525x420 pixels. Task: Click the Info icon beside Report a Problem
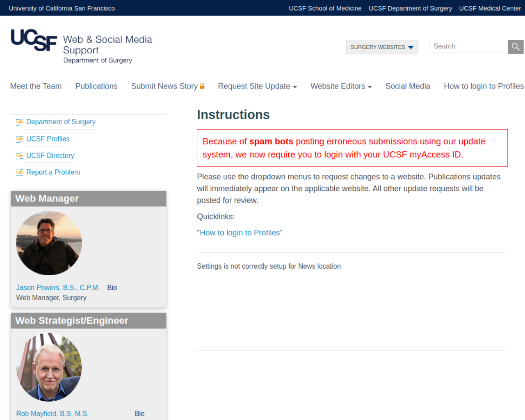(x=20, y=172)
